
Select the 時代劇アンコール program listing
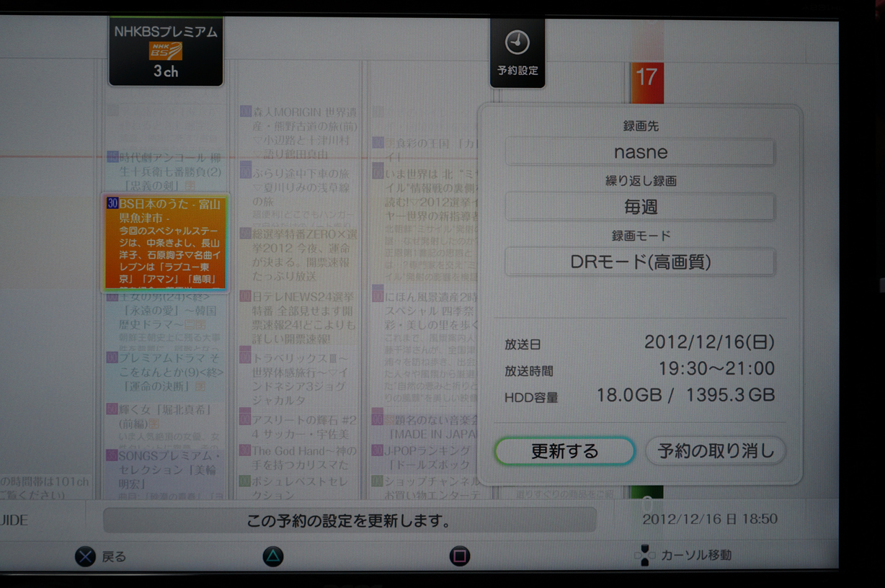(166, 171)
